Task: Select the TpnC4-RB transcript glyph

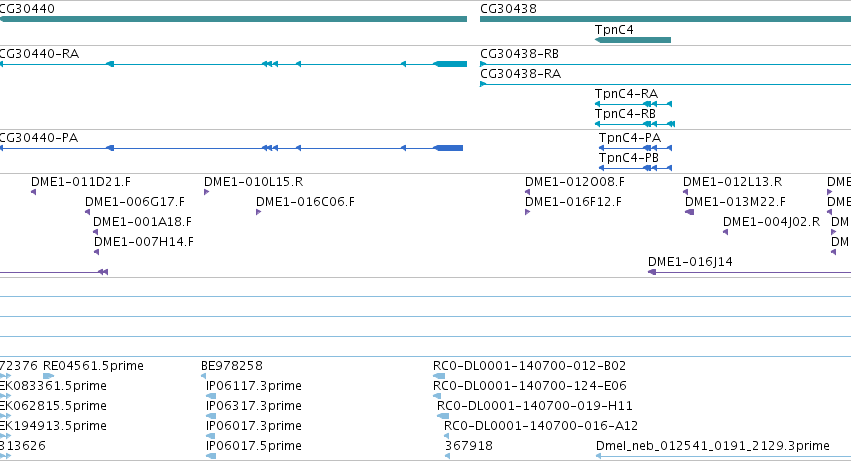Action: click(x=635, y=124)
